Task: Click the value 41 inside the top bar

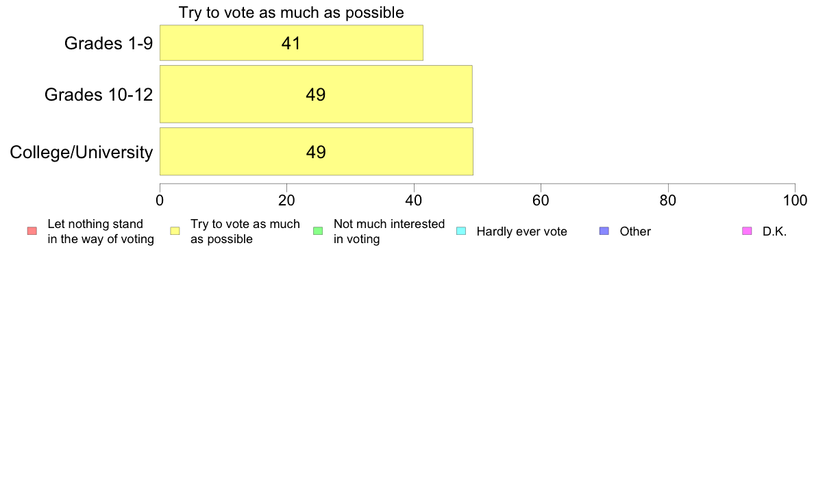Action: (x=291, y=43)
